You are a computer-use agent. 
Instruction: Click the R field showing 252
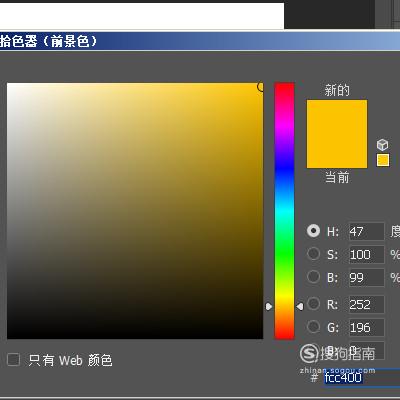(366, 305)
